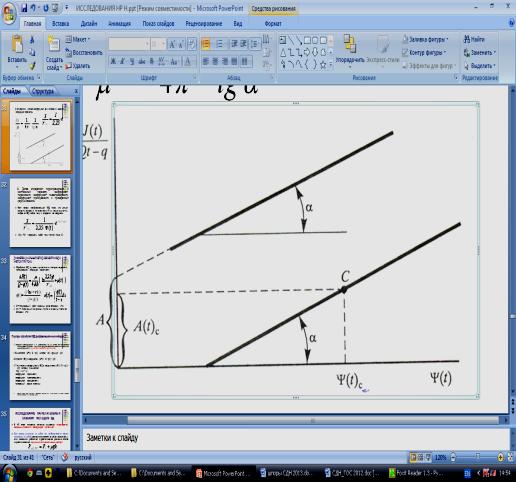
Task: Select the Triangle shape in gallery
Action: coord(283,52)
